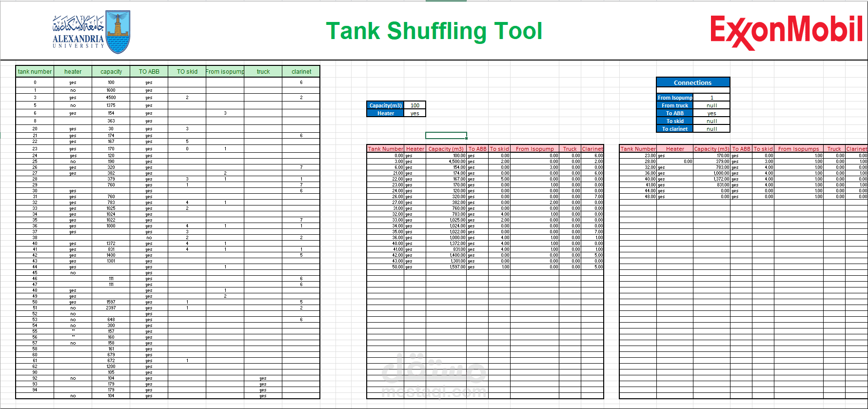This screenshot has width=868, height=409.
Task: Select the 'tank number' header cell
Action: point(35,72)
